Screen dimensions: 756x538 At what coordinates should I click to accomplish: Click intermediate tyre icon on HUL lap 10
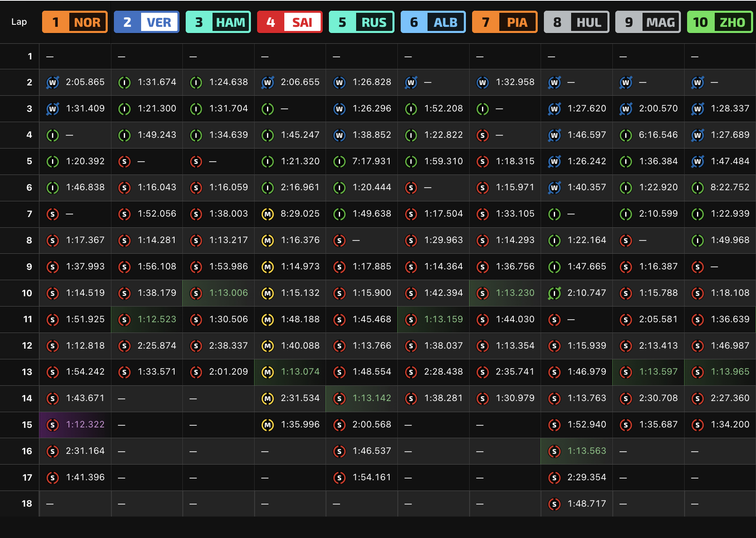[x=554, y=293]
